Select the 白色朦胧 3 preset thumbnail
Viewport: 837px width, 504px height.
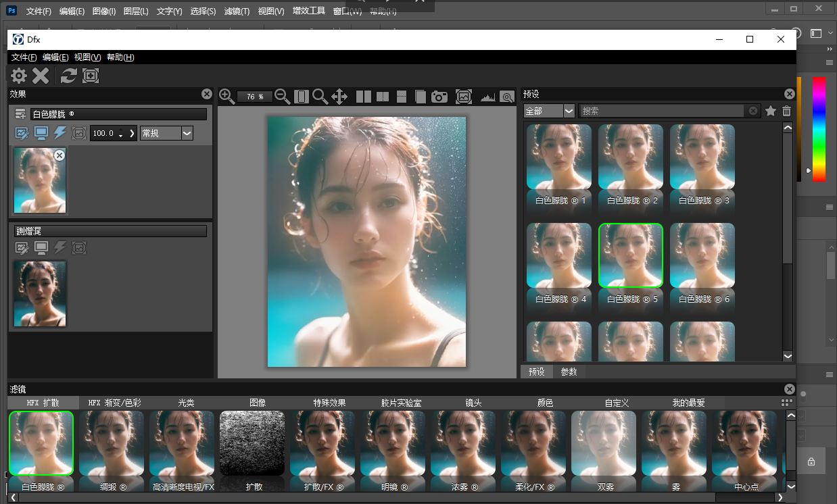[702, 157]
